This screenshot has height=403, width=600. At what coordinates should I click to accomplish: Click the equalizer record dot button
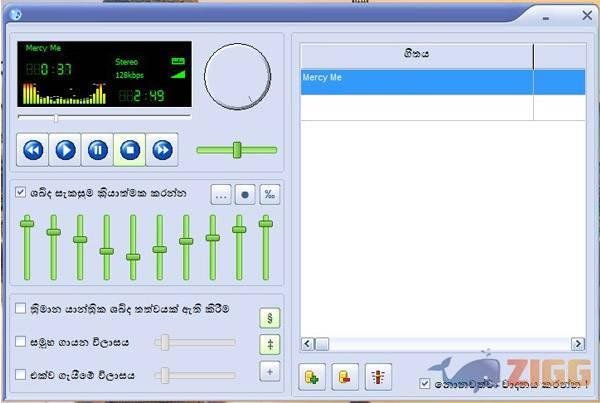[245, 195]
